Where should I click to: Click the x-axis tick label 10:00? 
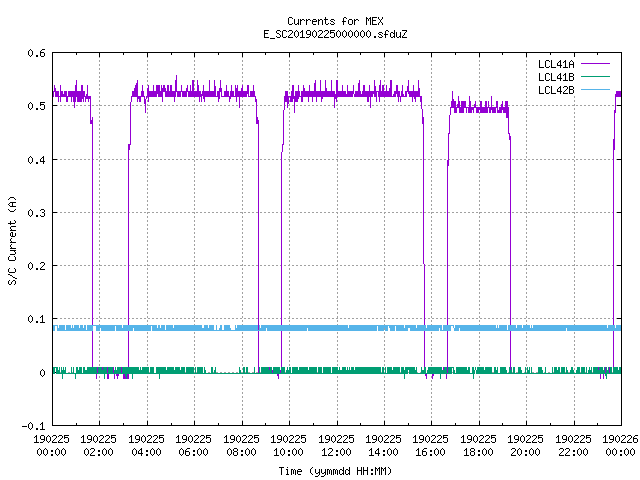[x=288, y=452]
